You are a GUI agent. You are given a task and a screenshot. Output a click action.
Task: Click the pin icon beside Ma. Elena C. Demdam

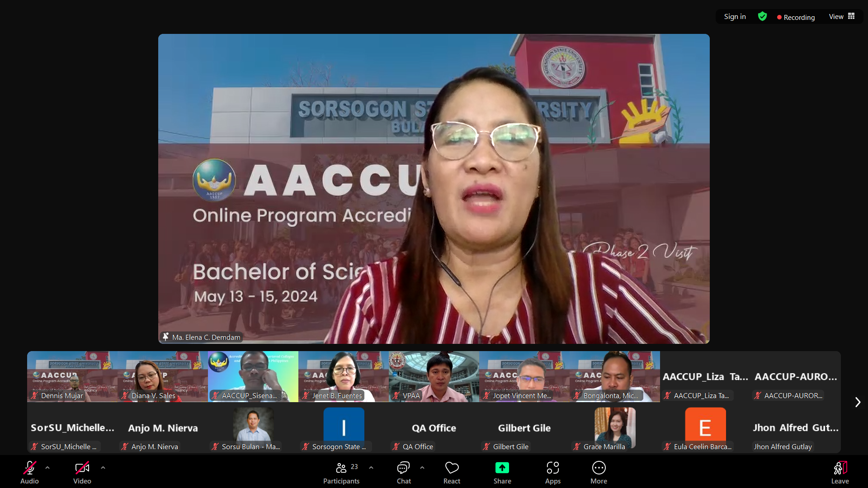tap(165, 337)
